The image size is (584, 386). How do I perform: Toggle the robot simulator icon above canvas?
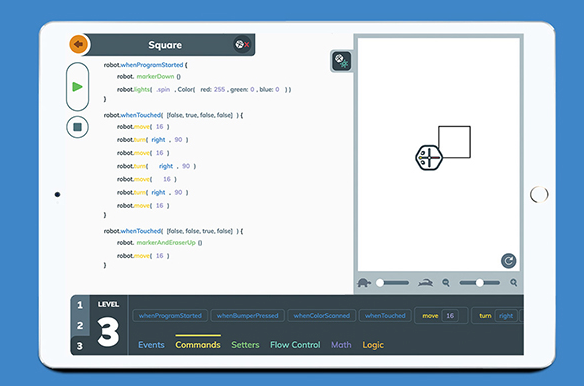(x=341, y=61)
